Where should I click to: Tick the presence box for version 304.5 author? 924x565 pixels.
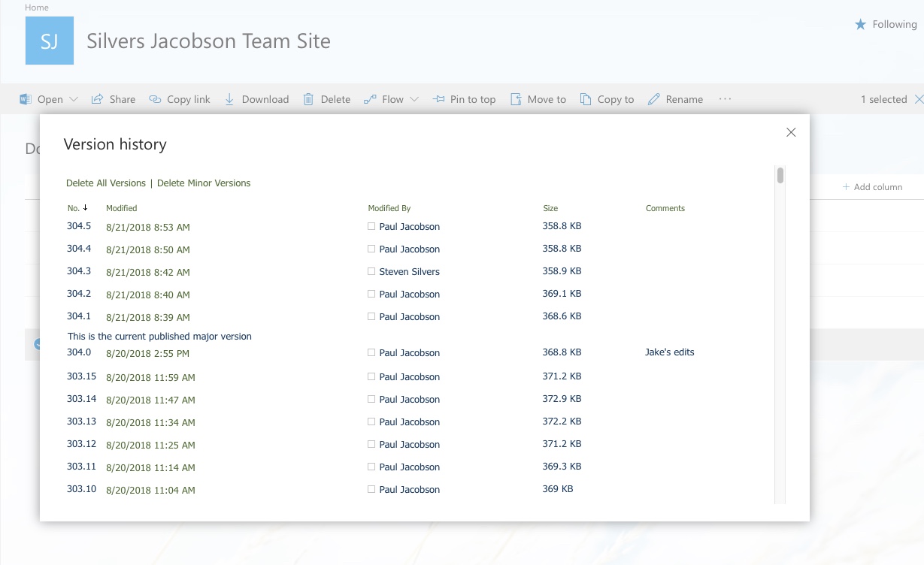[371, 226]
